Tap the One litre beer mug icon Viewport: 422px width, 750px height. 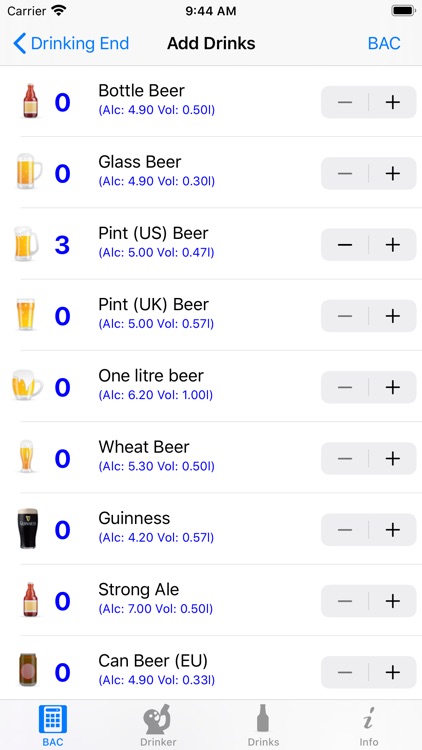pyautogui.click(x=27, y=385)
